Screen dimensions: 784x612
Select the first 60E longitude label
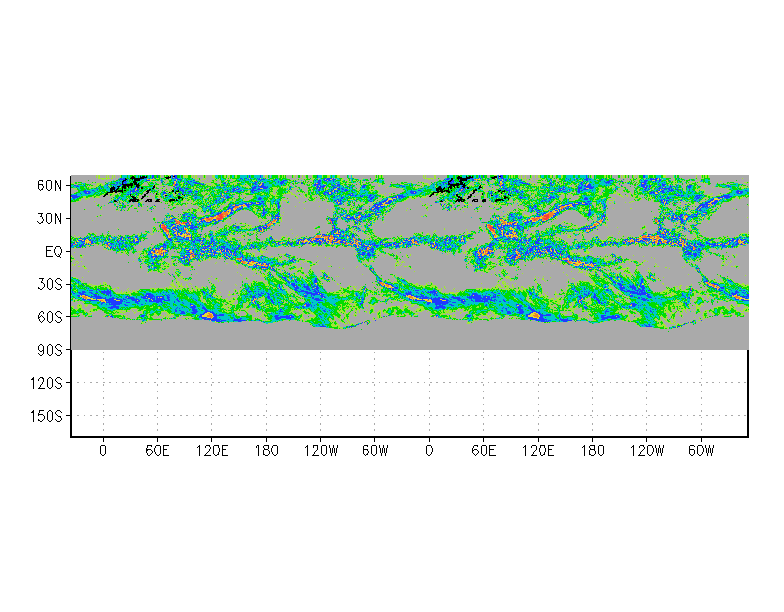(157, 452)
